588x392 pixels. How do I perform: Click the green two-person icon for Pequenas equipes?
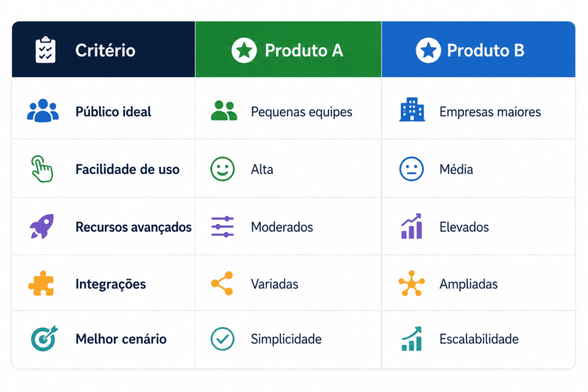tap(224, 111)
